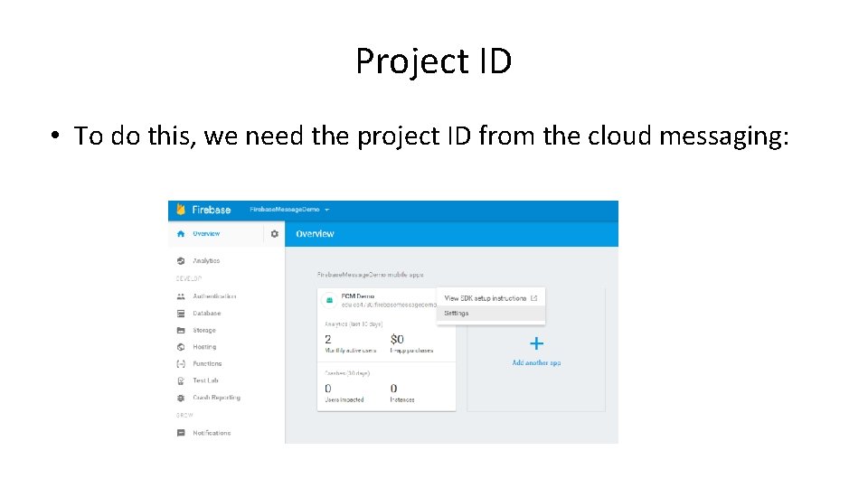The width and height of the screenshot is (868, 488).
Task: Click the Firebase flame logo
Action: point(181,209)
